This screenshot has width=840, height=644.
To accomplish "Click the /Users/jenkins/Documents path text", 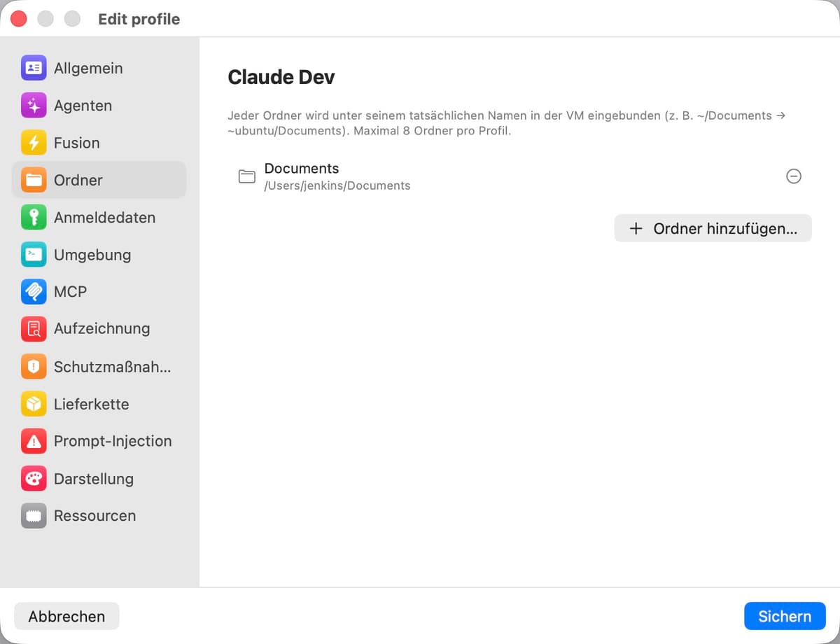I will (x=337, y=185).
